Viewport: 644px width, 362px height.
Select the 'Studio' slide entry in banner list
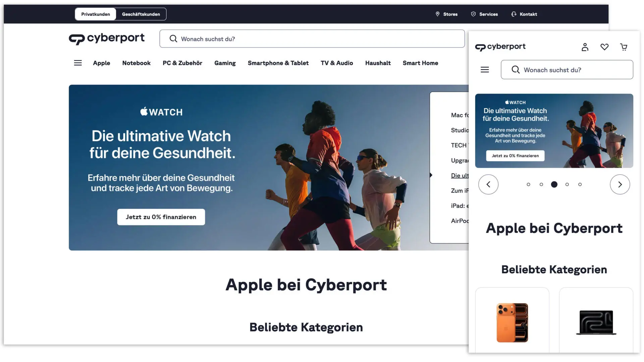point(460,130)
